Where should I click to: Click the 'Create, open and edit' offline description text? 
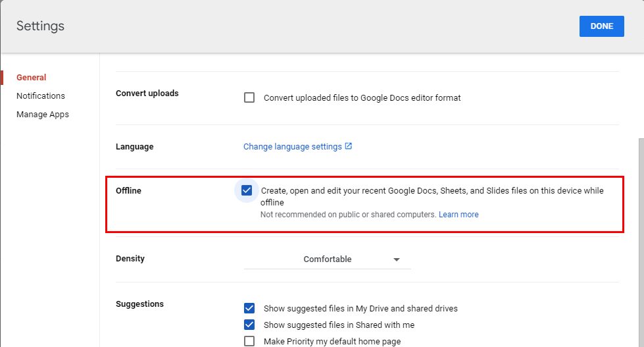(432, 191)
